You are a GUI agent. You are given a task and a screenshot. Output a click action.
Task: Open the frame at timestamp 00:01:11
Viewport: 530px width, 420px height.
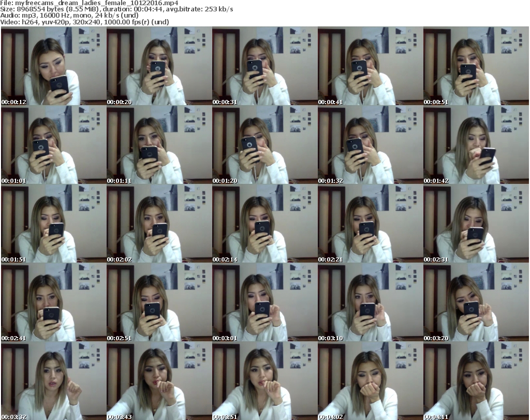tap(159, 144)
